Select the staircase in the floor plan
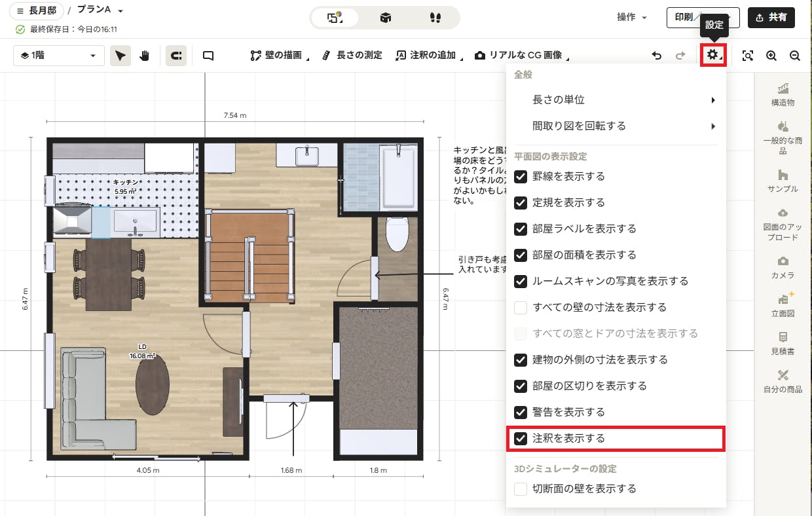This screenshot has height=516, width=812. (x=249, y=257)
